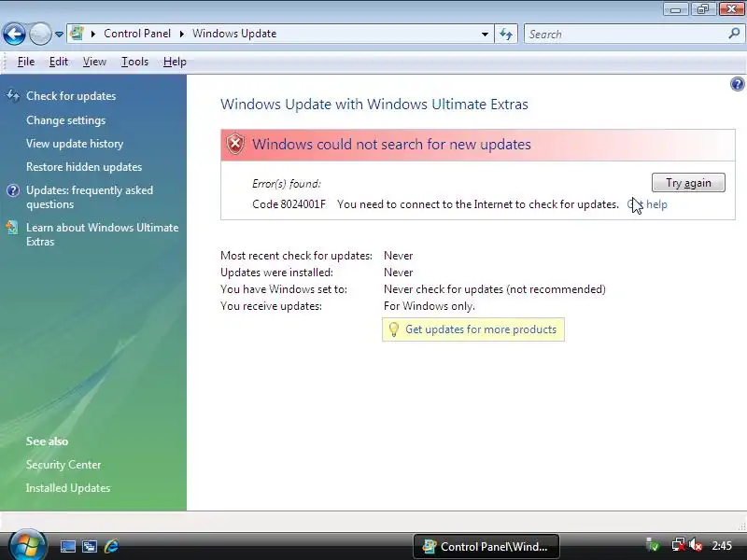This screenshot has height=560, width=747.
Task: Open Change settings link
Action: point(65,120)
